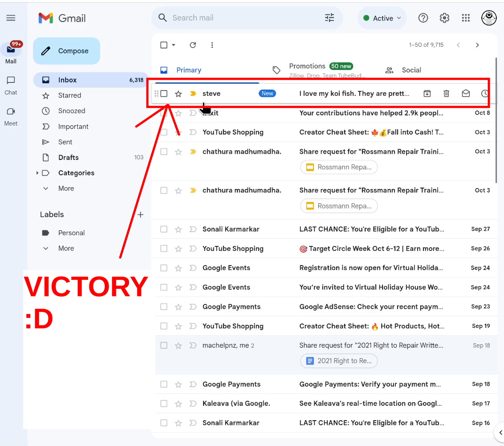Viewport: 504px width, 446px height.
Task: Open search options filter icon
Action: [329, 18]
